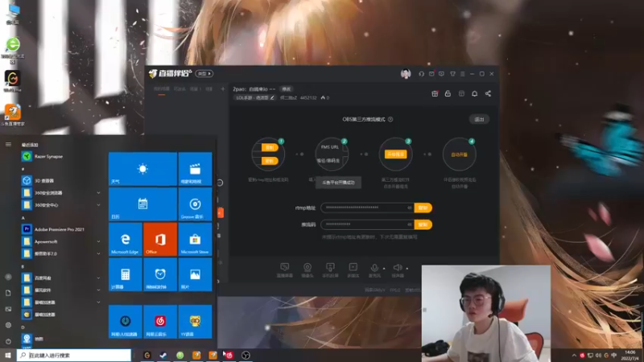Expand Start menu hamburger navigation
The width and height of the screenshot is (644, 362).
8,145
